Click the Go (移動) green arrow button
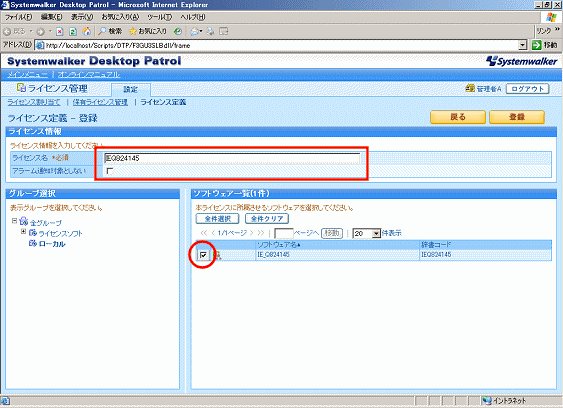563x408 pixels. [545, 45]
